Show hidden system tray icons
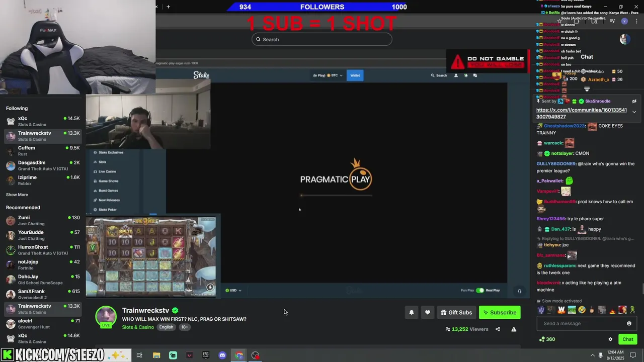 (x=592, y=355)
